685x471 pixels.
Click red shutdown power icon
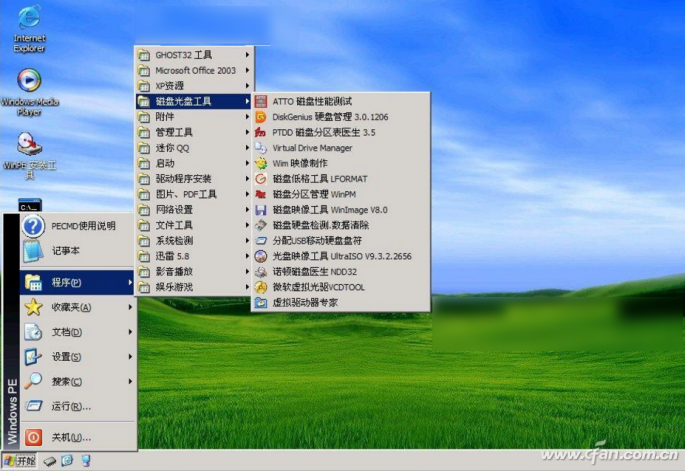tap(33, 437)
